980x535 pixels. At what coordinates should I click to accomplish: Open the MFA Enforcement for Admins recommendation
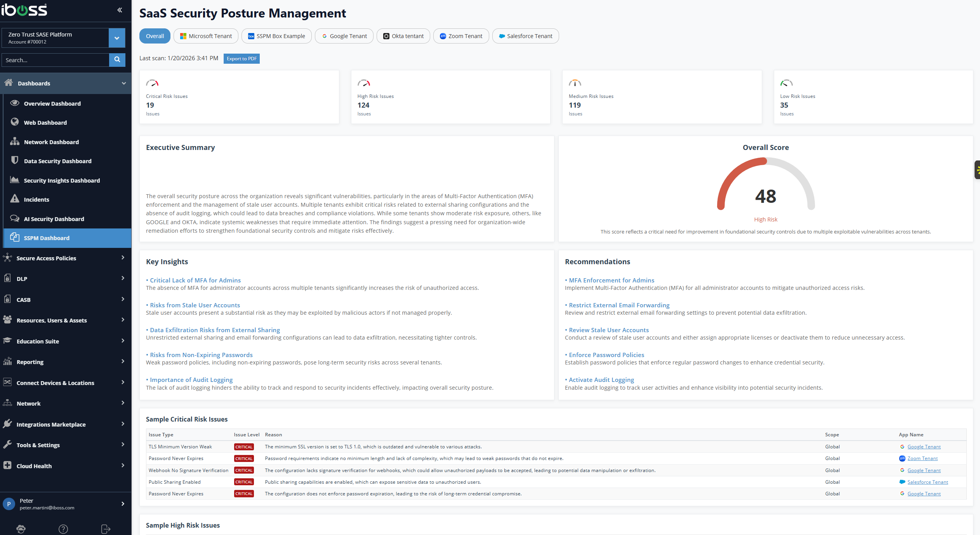[x=610, y=280]
